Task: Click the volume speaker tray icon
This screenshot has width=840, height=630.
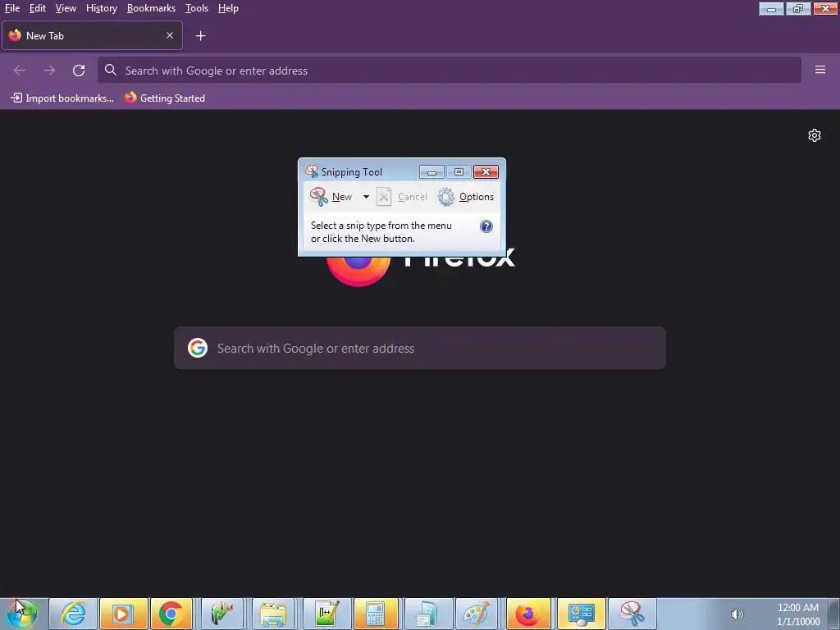Action: (x=737, y=614)
